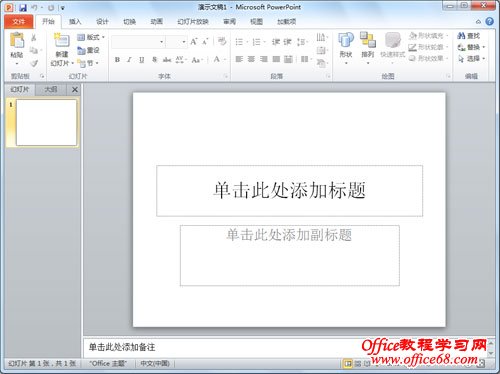The image size is (500, 374).
Task: Click the Numbering list icon
Action: pyautogui.click(x=256, y=42)
